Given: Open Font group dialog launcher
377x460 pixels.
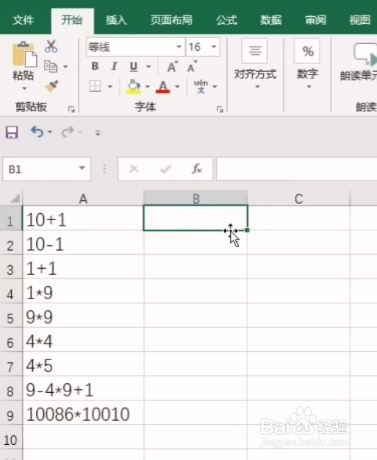Looking at the screenshot, I should pyautogui.click(x=220, y=109).
